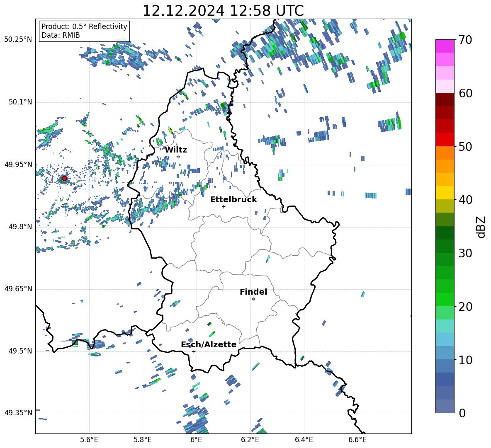The image size is (491, 448).
Task: Click the 30 colorbar tick label
Action: 466,253
